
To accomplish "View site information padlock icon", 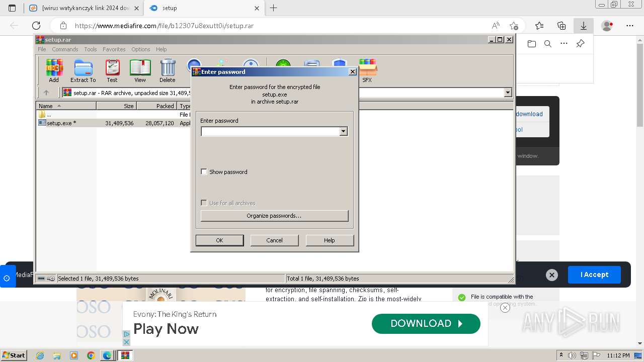I will (x=63, y=26).
